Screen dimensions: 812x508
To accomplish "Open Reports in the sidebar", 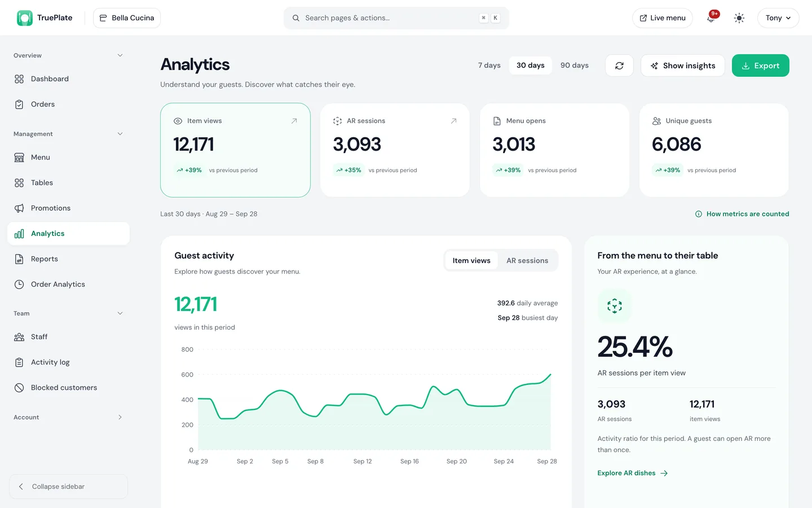I will (68, 259).
